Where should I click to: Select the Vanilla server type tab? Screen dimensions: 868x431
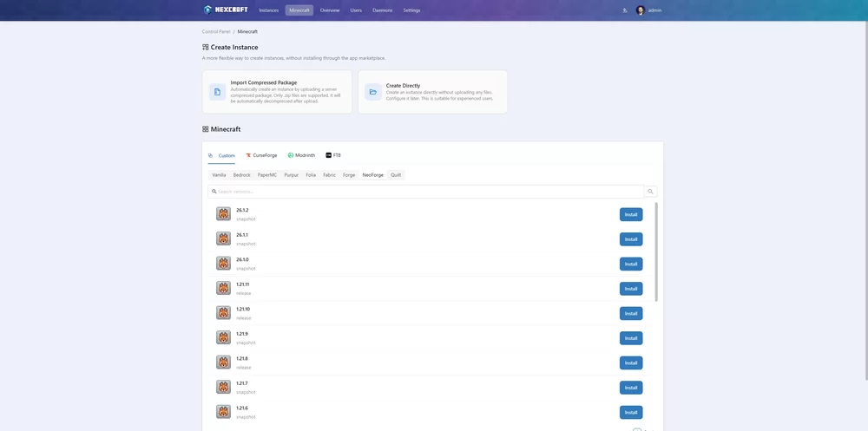tap(220, 175)
